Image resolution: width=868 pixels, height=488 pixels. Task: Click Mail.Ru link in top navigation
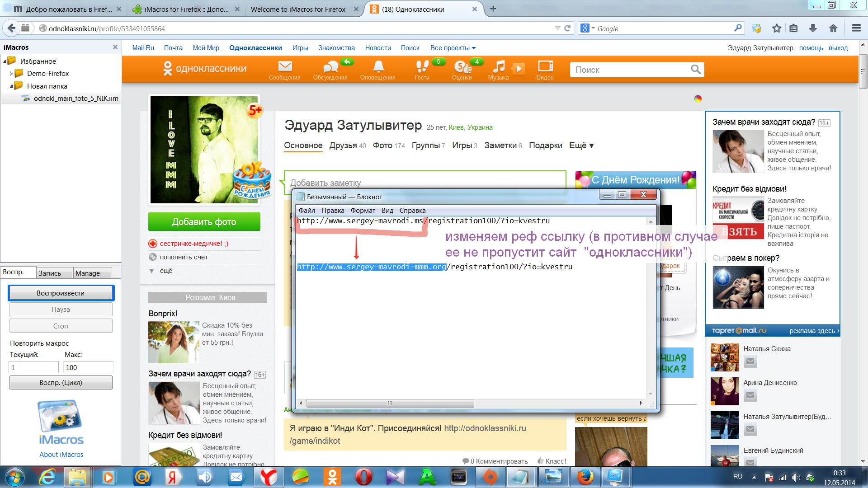(143, 48)
